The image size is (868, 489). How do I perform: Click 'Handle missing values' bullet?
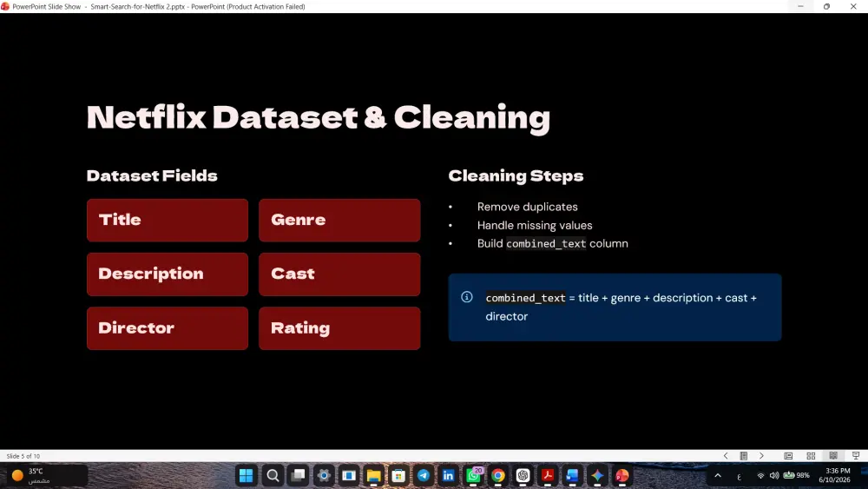[x=534, y=226]
